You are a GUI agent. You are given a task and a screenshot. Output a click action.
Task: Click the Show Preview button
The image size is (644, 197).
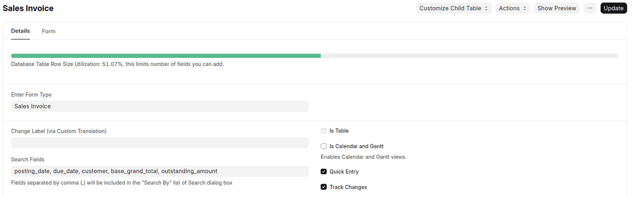tap(556, 8)
